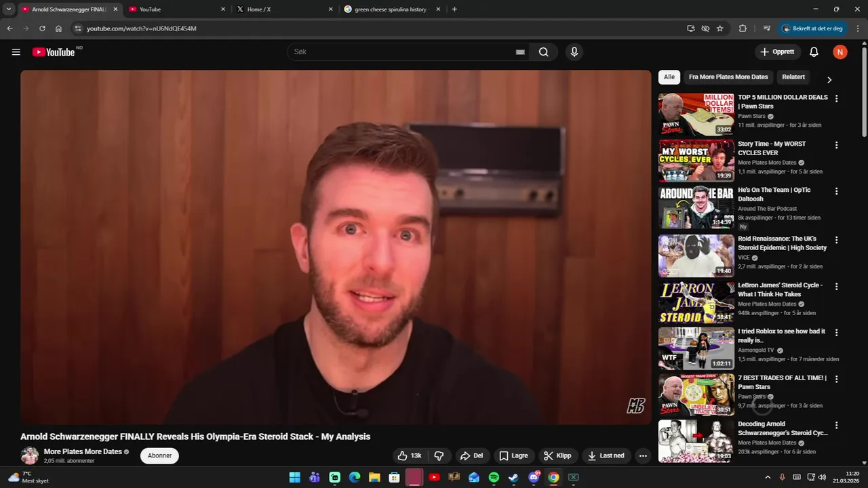The image size is (868, 488).
Task: Expand Chrome tab search dropdown arrow
Action: point(9,9)
